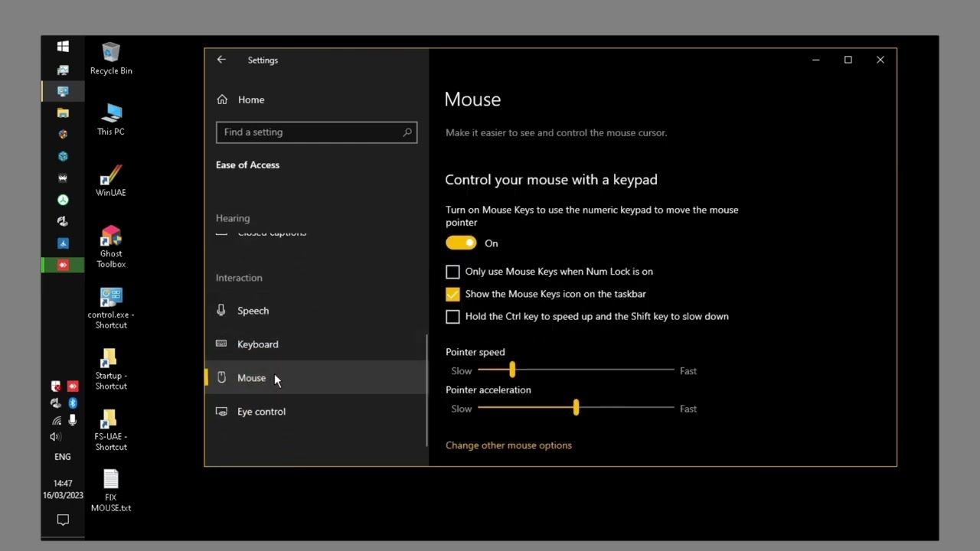Open the Keyboard settings page
This screenshot has height=551, width=980.
(x=315, y=344)
